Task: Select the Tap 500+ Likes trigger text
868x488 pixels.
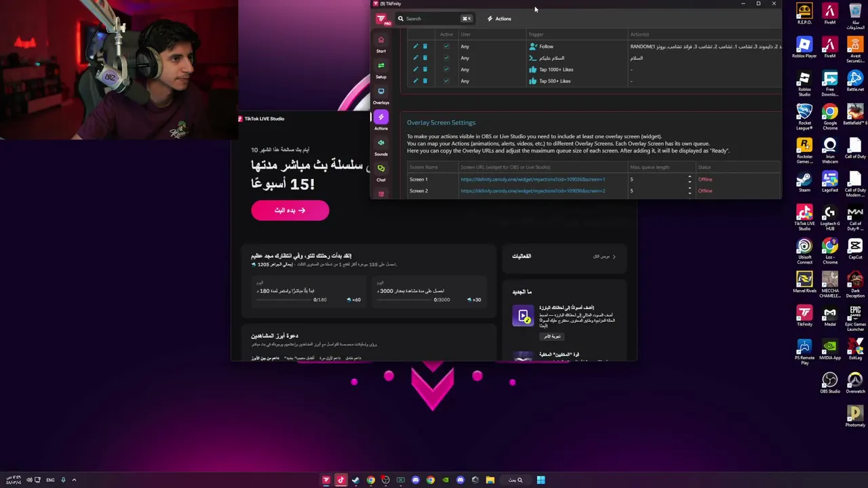Action: coord(555,81)
